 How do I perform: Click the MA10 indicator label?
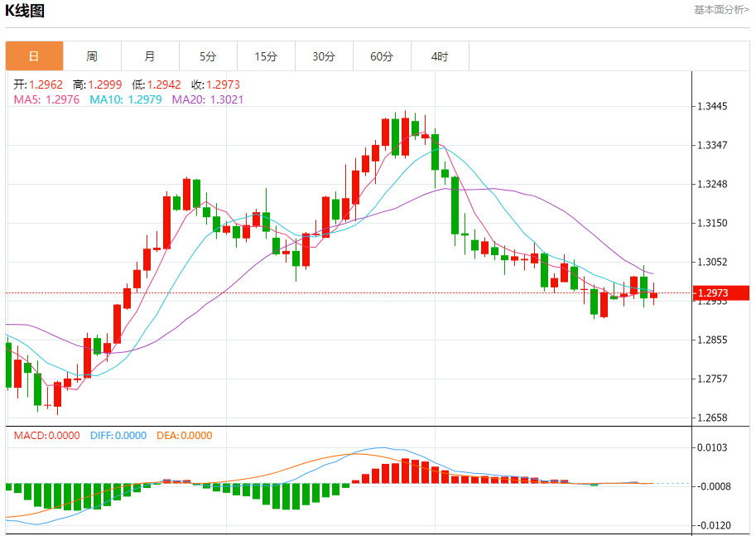pos(125,99)
